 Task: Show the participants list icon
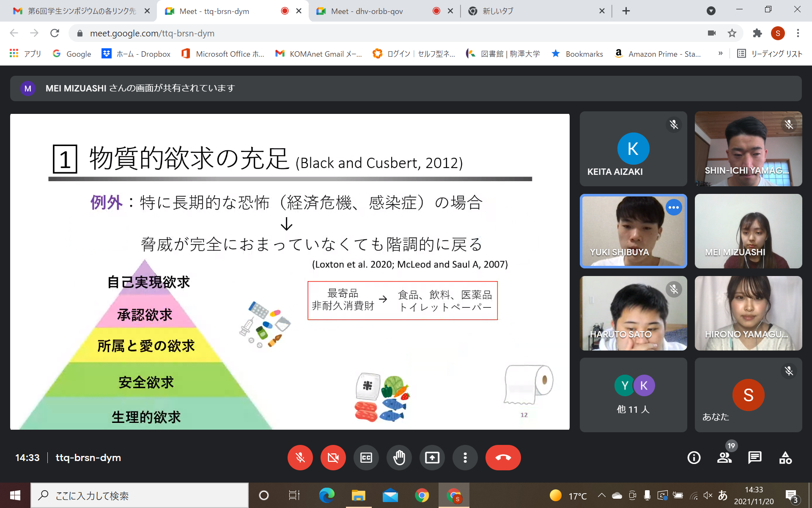724,458
